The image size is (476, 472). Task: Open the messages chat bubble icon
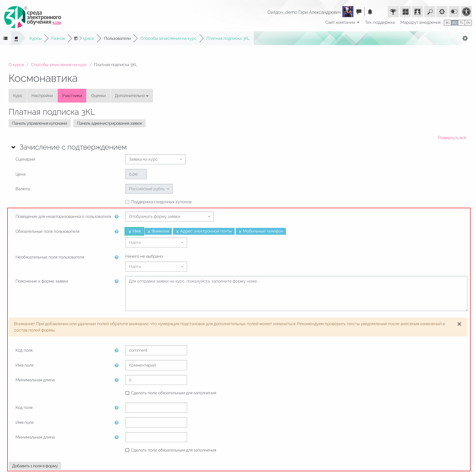coord(359,12)
